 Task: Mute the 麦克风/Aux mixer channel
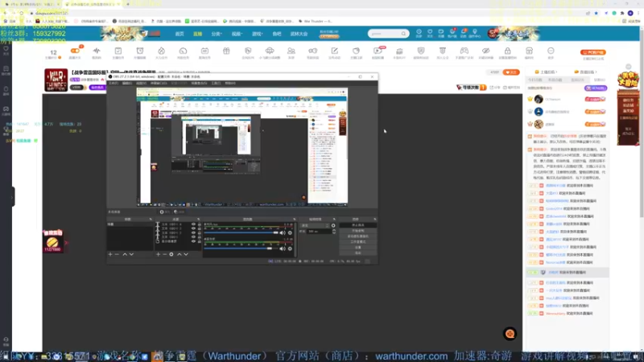point(283,232)
